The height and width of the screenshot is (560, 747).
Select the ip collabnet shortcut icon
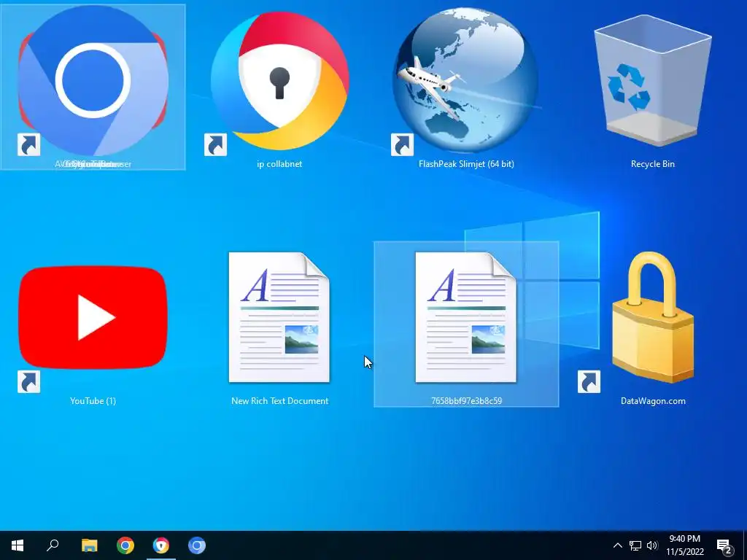pyautogui.click(x=279, y=80)
